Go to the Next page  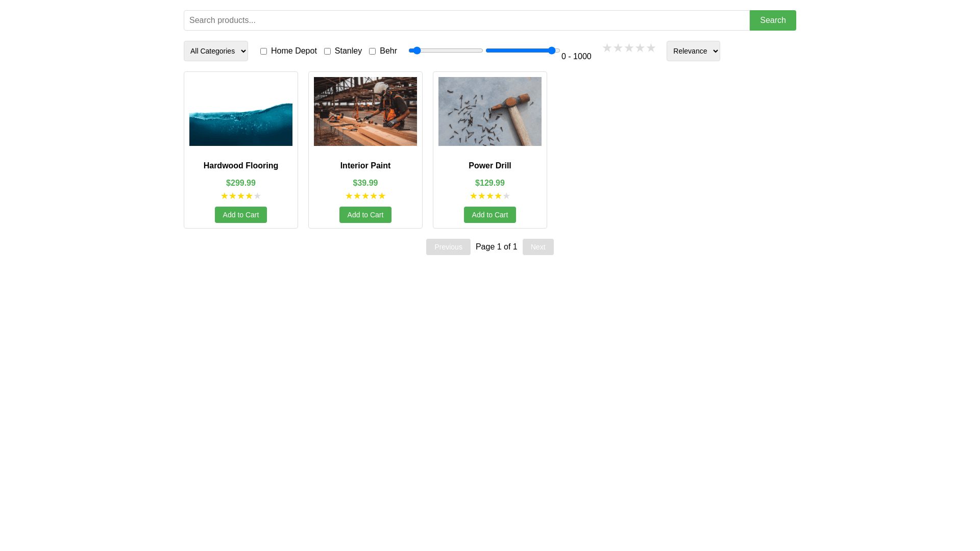pos(538,247)
